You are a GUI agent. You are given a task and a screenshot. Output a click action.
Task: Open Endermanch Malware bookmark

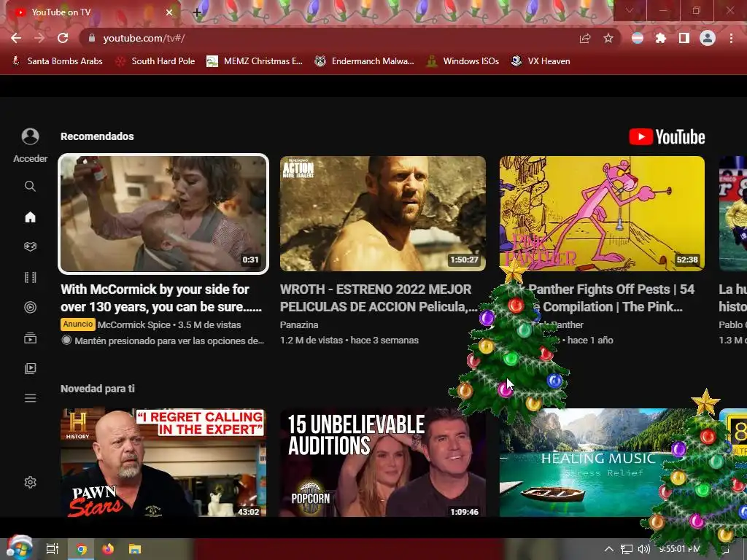point(365,61)
